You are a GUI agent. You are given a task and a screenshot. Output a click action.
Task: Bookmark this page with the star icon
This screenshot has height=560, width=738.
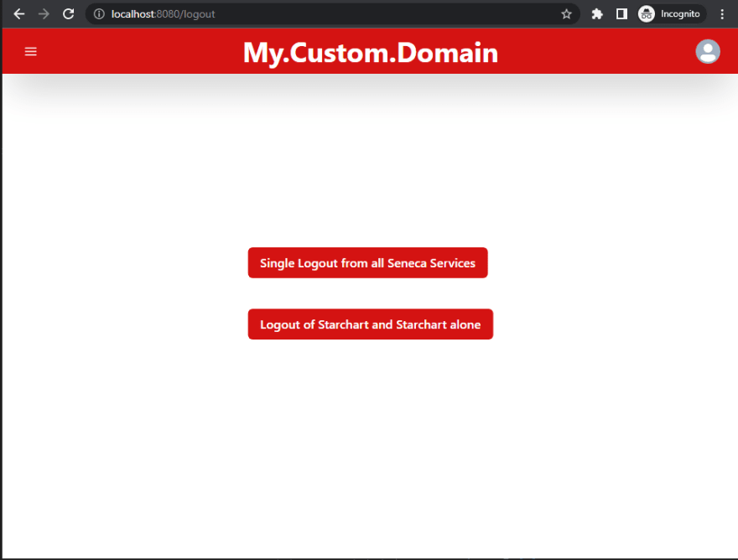coord(566,14)
